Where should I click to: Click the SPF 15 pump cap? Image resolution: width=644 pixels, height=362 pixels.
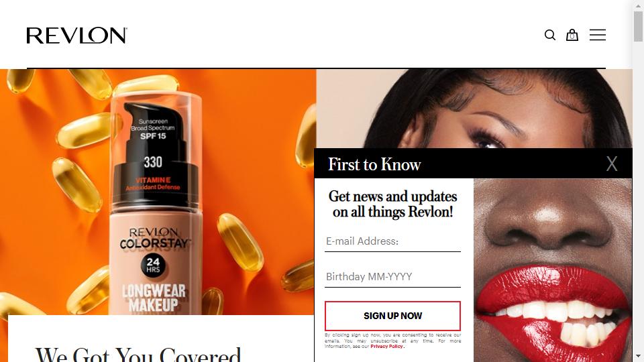[x=154, y=127]
